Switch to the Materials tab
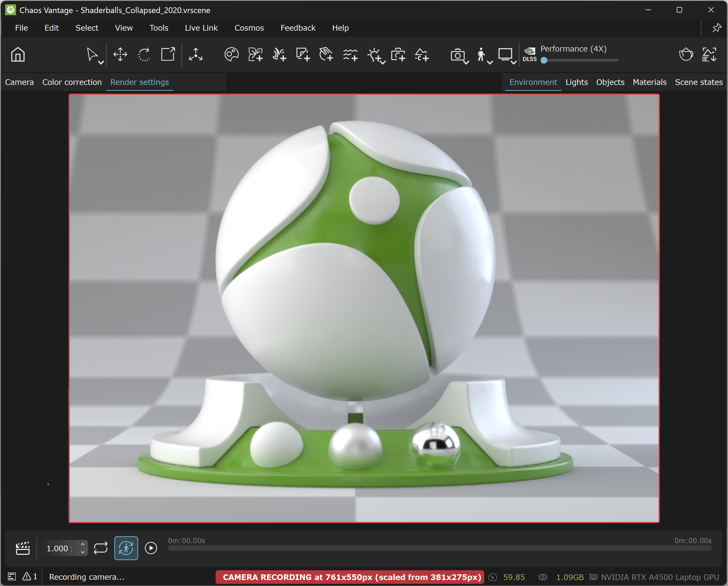 point(650,82)
